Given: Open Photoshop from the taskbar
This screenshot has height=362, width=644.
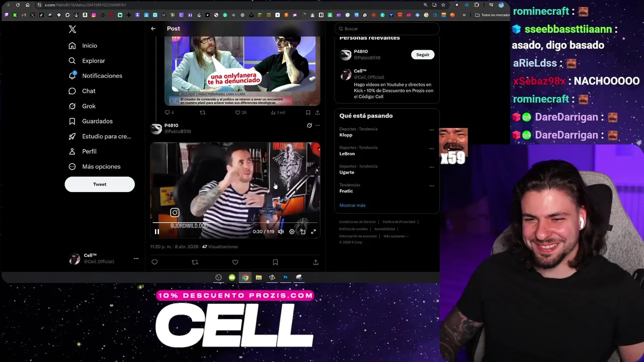Looking at the screenshot, I should pyautogui.click(x=285, y=278).
